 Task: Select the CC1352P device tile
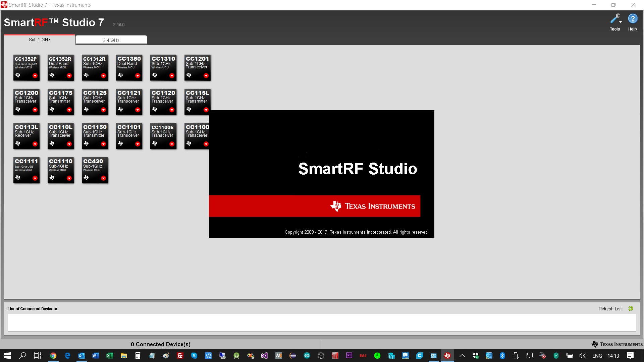pos(26,67)
